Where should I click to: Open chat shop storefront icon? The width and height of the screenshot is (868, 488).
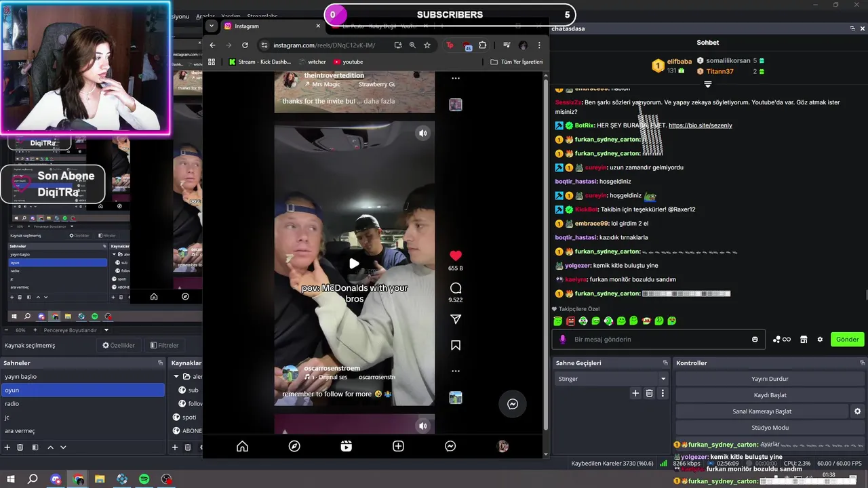click(804, 340)
